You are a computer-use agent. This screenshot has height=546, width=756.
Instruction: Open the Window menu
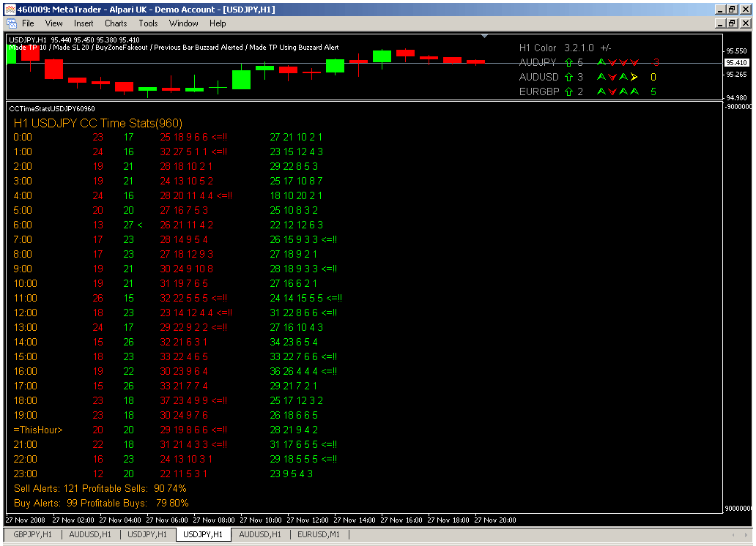click(183, 23)
